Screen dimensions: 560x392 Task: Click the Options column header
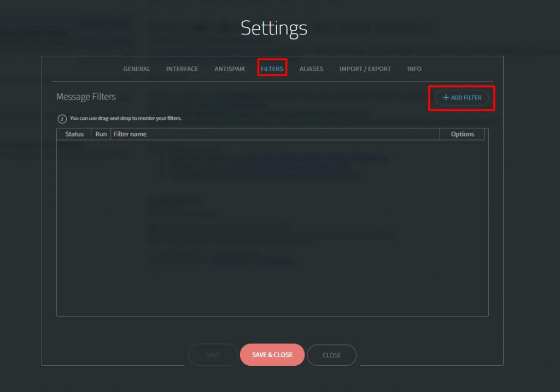462,134
